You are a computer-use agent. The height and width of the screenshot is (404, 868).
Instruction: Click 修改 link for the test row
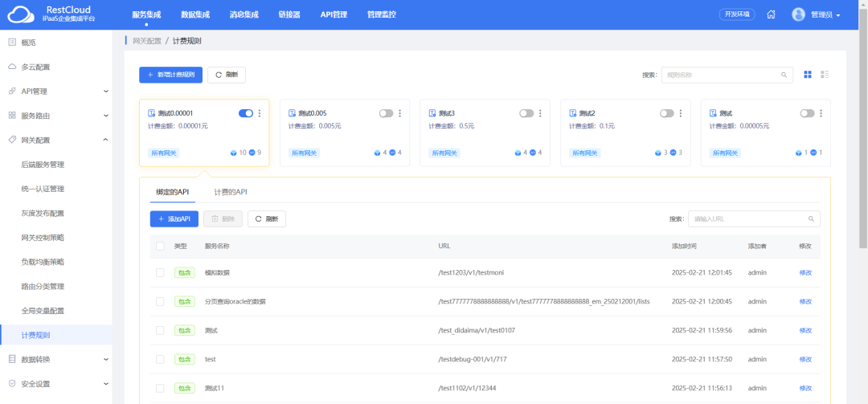click(x=805, y=359)
